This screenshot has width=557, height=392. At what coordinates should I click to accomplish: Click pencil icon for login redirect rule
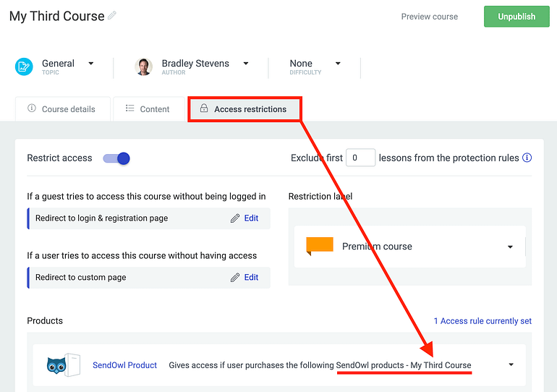point(235,218)
